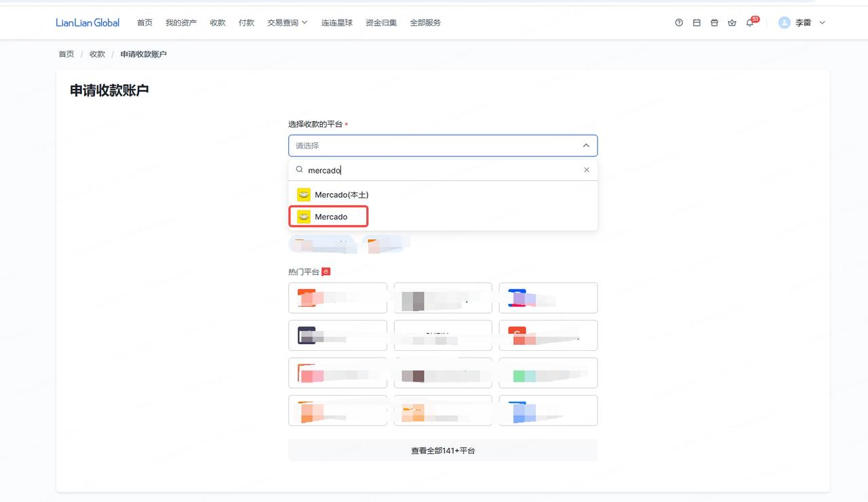Click the magnifier icon in the search box
Image resolution: width=868 pixels, height=502 pixels.
300,170
